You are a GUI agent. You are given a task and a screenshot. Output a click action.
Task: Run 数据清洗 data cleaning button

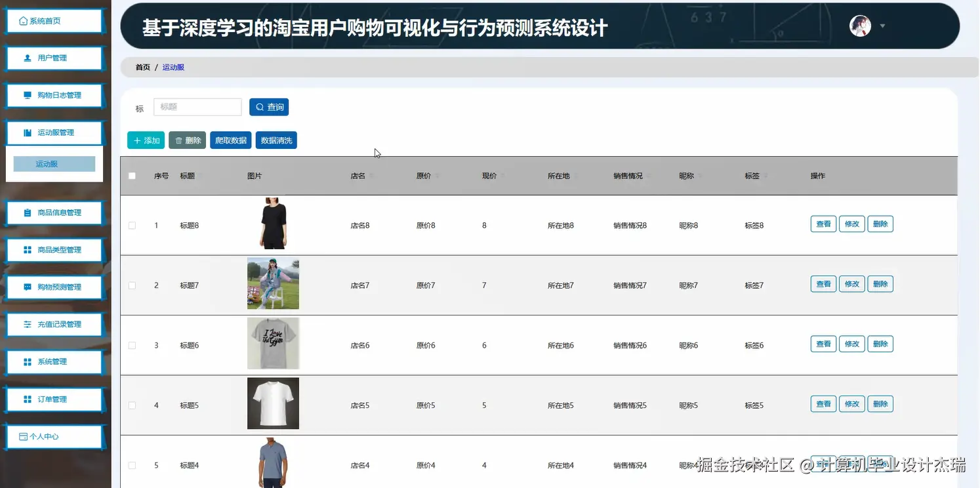click(276, 140)
